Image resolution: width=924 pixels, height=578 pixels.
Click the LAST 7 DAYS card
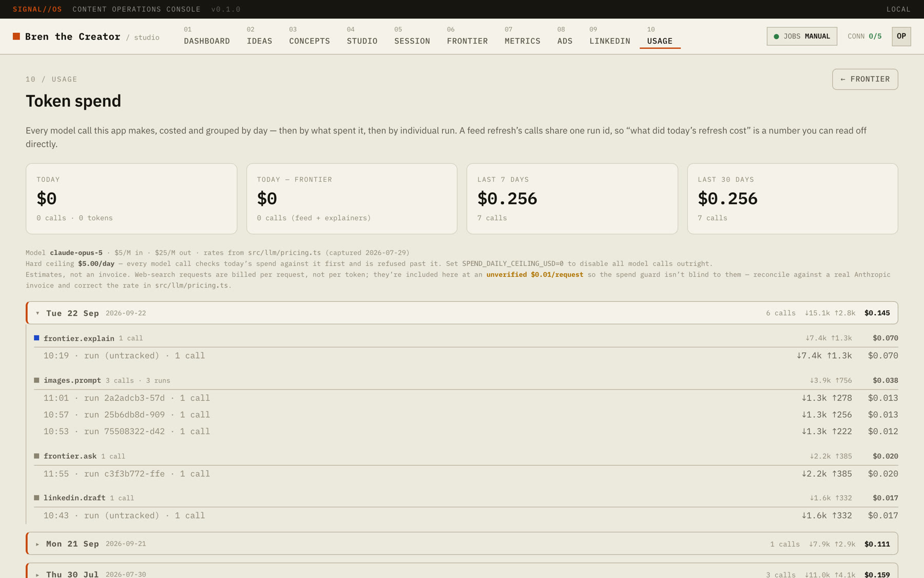click(x=572, y=199)
